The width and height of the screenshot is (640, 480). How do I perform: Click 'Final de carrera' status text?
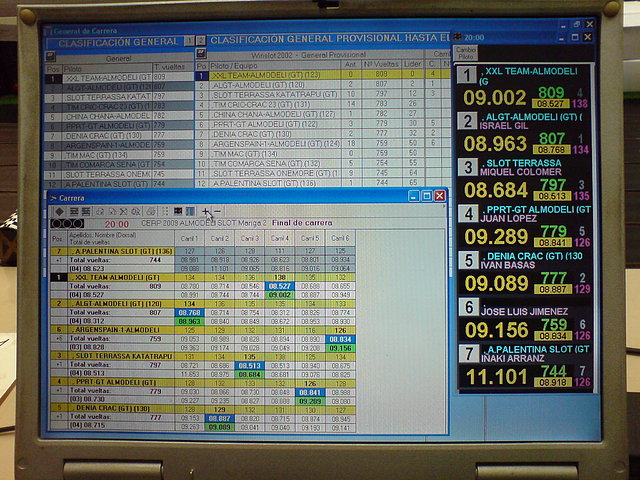pyautogui.click(x=302, y=223)
